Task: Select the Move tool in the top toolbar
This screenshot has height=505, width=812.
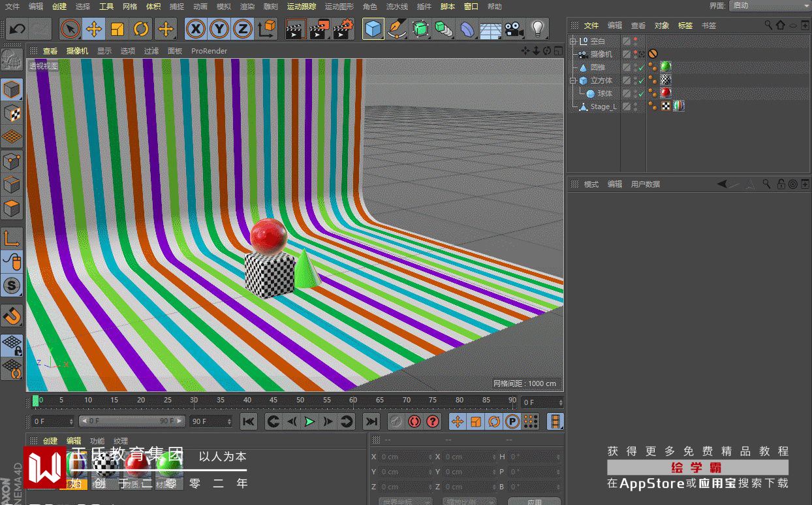Action: (x=94, y=29)
